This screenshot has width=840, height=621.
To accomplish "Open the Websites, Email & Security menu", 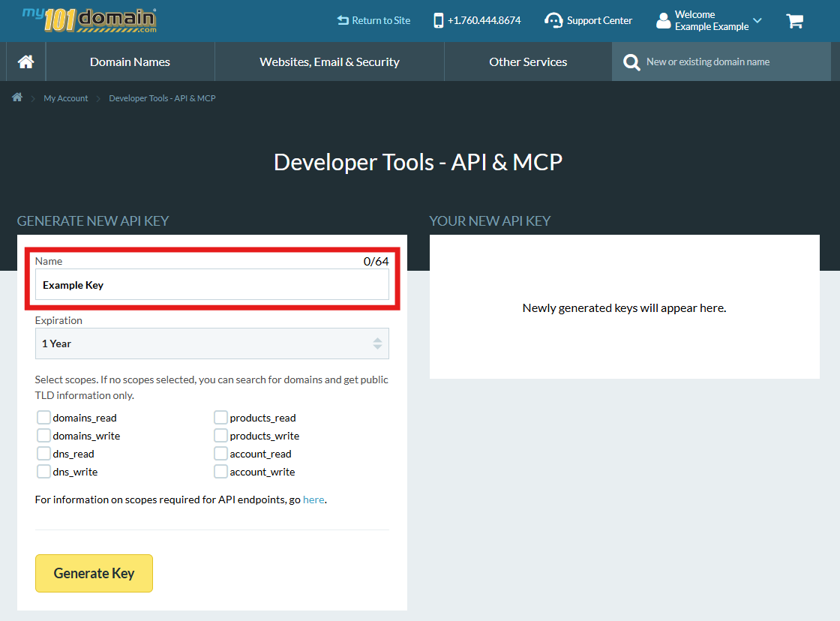I will [328, 61].
